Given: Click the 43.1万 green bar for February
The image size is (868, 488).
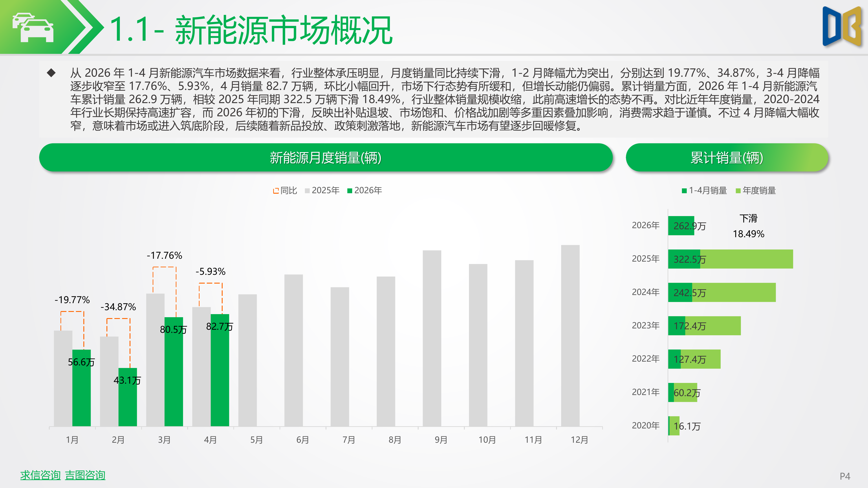Looking at the screenshot, I should click(x=128, y=397).
